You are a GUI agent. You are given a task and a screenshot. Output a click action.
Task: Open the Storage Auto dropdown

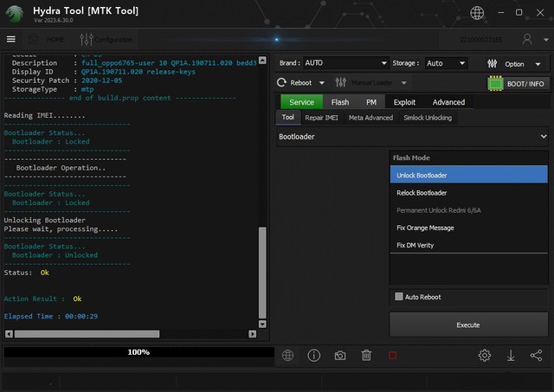(x=446, y=63)
